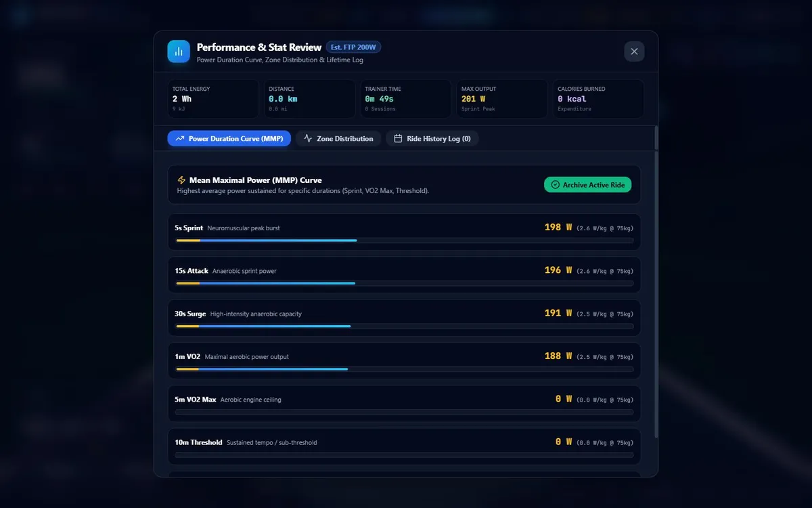Click the "30s Surge" row label
This screenshot has width=812, height=508.
click(x=190, y=314)
